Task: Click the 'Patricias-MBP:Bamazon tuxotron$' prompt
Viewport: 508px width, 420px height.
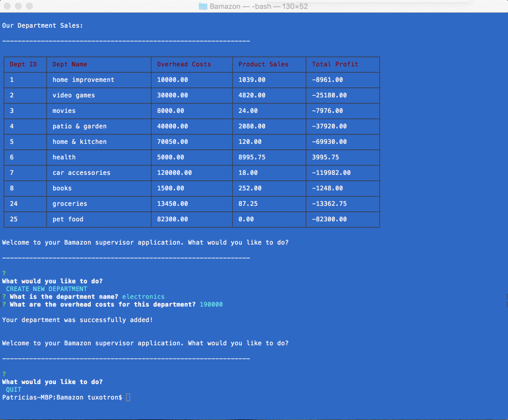Action: coord(62,397)
